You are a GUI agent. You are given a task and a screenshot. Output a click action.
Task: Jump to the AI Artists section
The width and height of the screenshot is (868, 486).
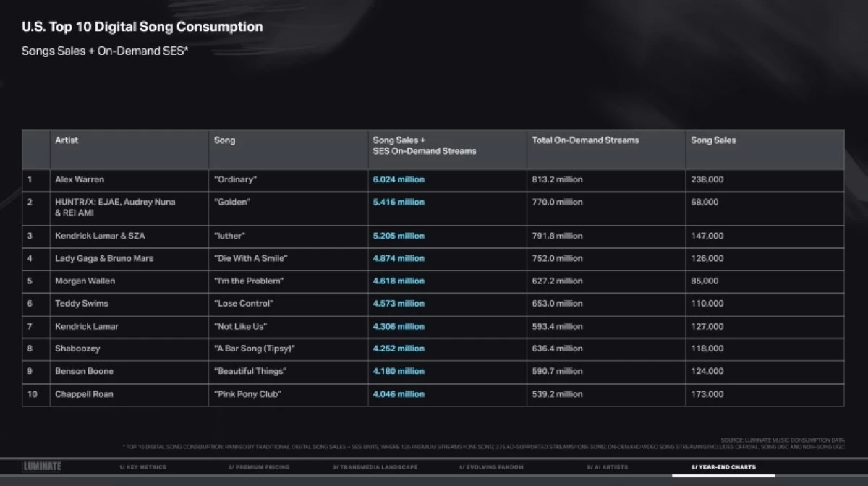pyautogui.click(x=607, y=467)
